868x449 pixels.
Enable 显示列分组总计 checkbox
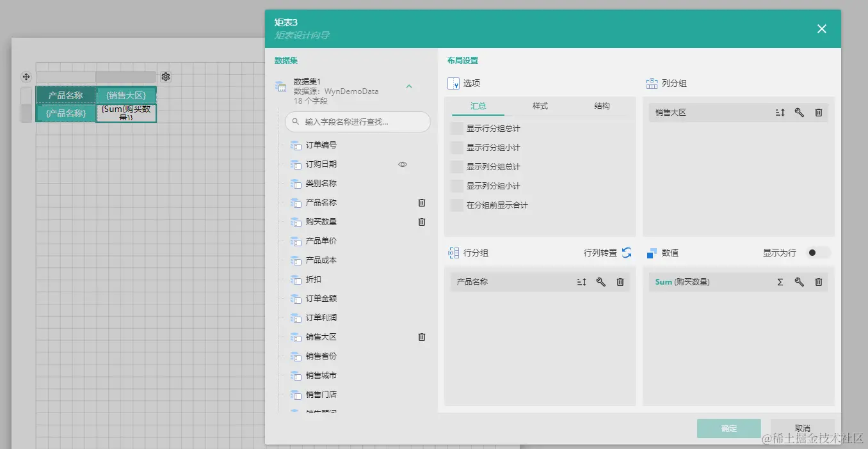click(x=456, y=167)
